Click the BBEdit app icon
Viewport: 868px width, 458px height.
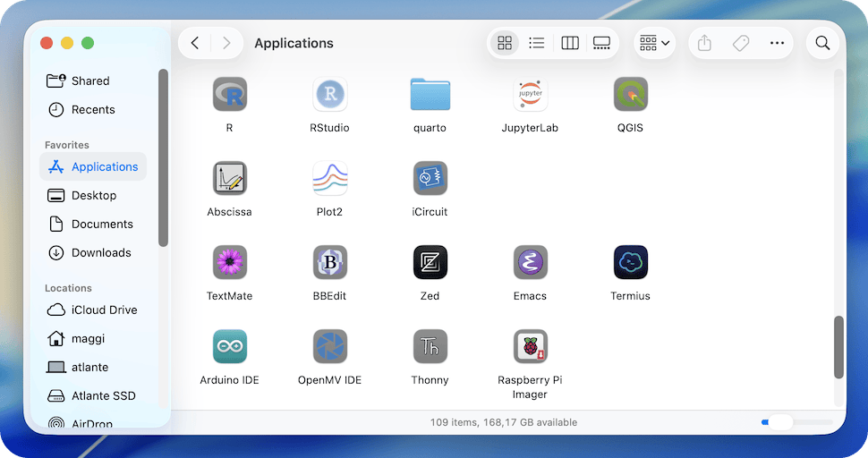330,262
